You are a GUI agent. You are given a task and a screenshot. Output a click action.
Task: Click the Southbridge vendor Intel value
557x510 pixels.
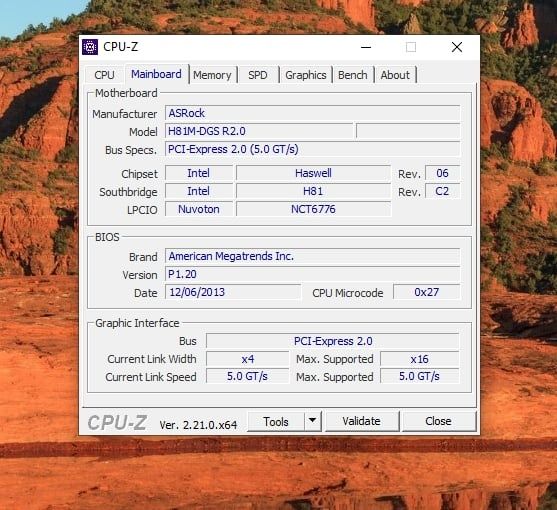199,191
